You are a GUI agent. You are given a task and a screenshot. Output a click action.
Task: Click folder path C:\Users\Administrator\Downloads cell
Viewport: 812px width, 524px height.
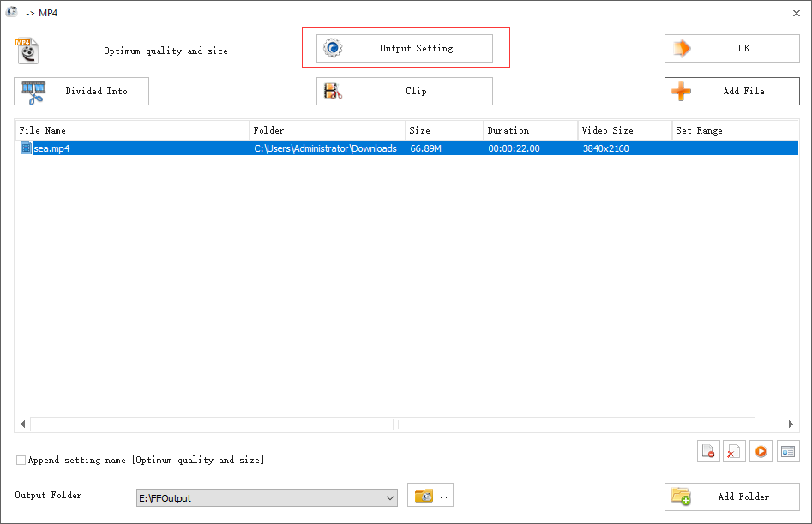pos(325,148)
